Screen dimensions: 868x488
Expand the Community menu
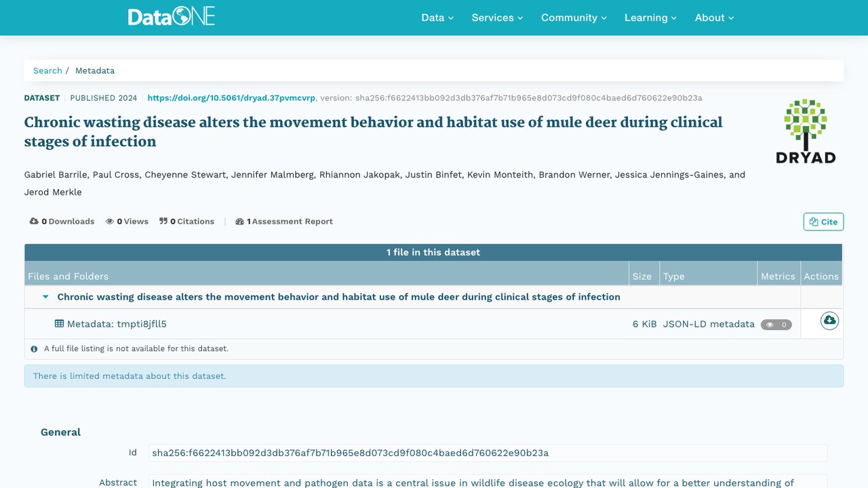coord(574,18)
